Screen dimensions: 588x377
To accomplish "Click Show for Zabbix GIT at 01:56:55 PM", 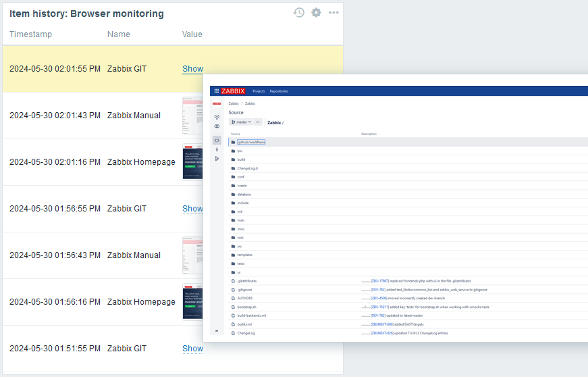I will click(x=192, y=209).
